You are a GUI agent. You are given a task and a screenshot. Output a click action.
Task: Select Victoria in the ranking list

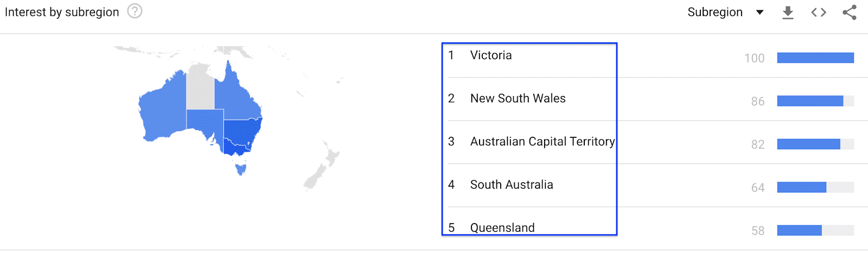[x=490, y=55]
